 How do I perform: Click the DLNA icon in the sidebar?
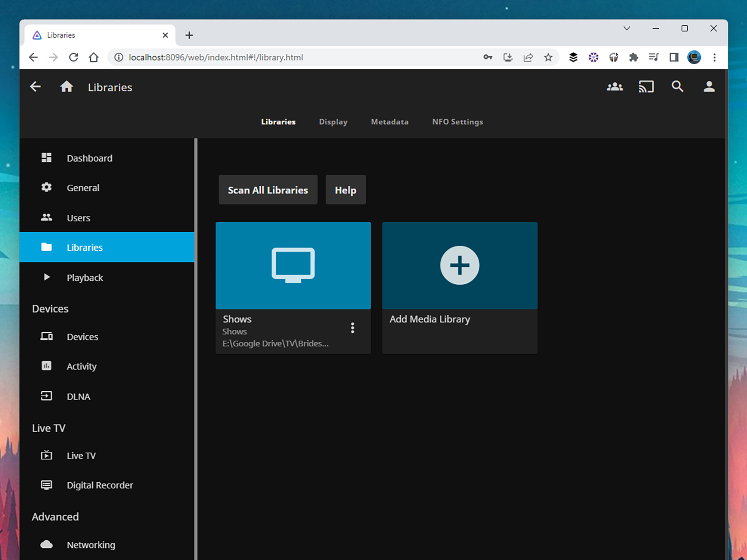46,396
